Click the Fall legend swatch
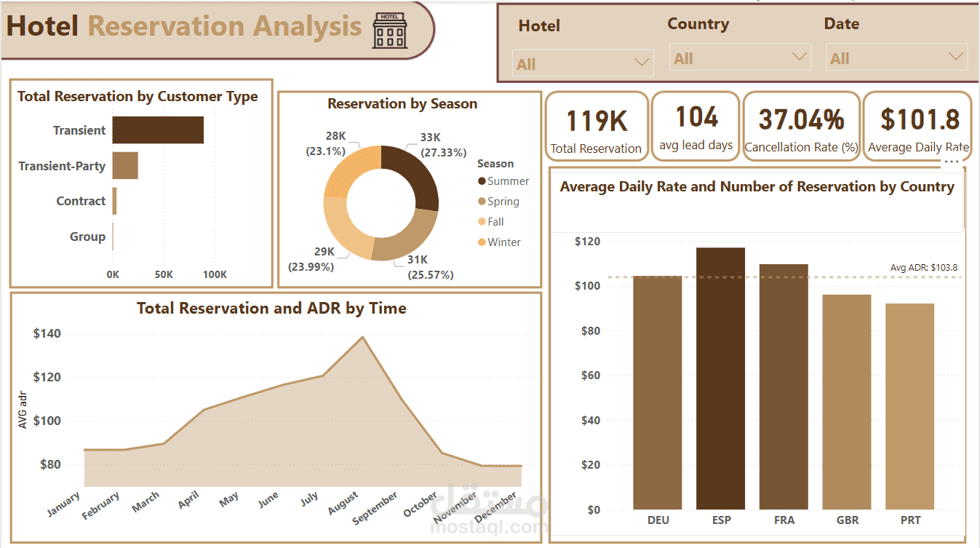 (x=482, y=222)
